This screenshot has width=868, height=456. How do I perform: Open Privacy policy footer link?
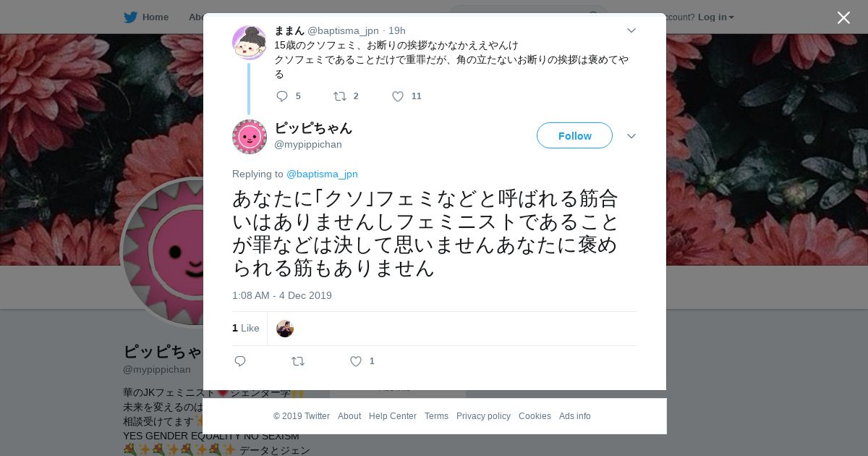click(x=483, y=416)
